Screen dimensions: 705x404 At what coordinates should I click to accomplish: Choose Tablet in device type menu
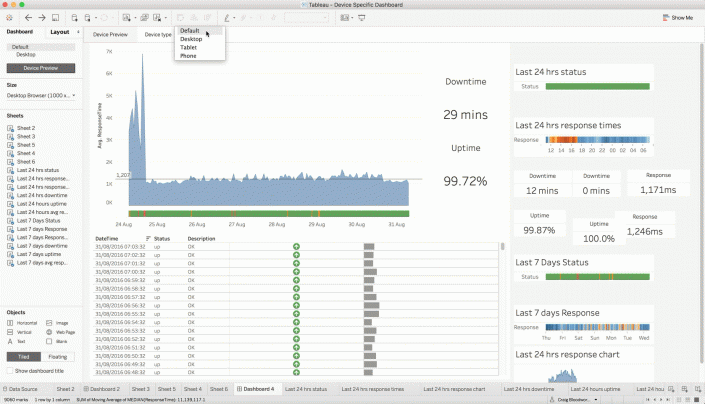tap(200, 47)
